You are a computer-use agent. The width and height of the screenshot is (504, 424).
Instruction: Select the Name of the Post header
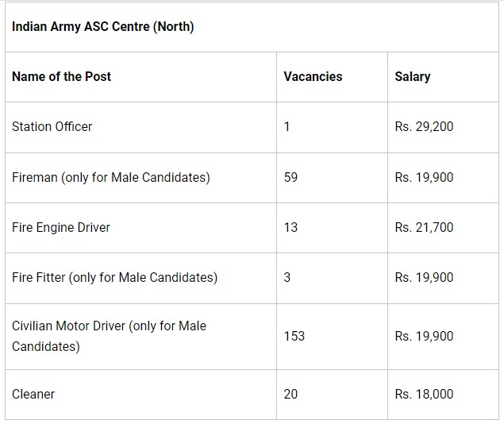(x=61, y=76)
